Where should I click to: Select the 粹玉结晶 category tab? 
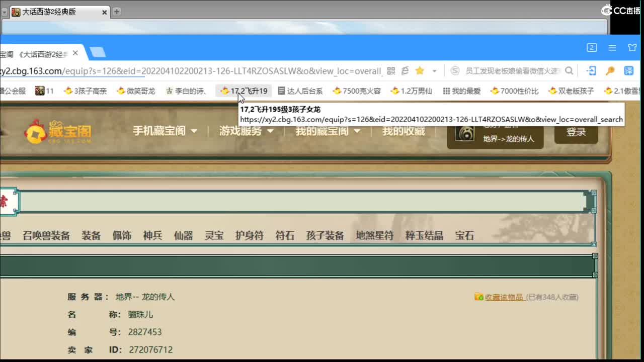424,236
